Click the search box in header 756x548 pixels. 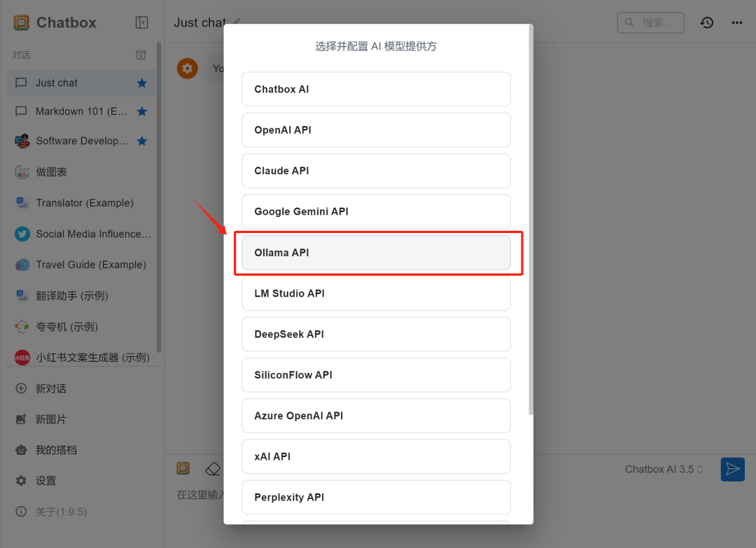click(650, 22)
